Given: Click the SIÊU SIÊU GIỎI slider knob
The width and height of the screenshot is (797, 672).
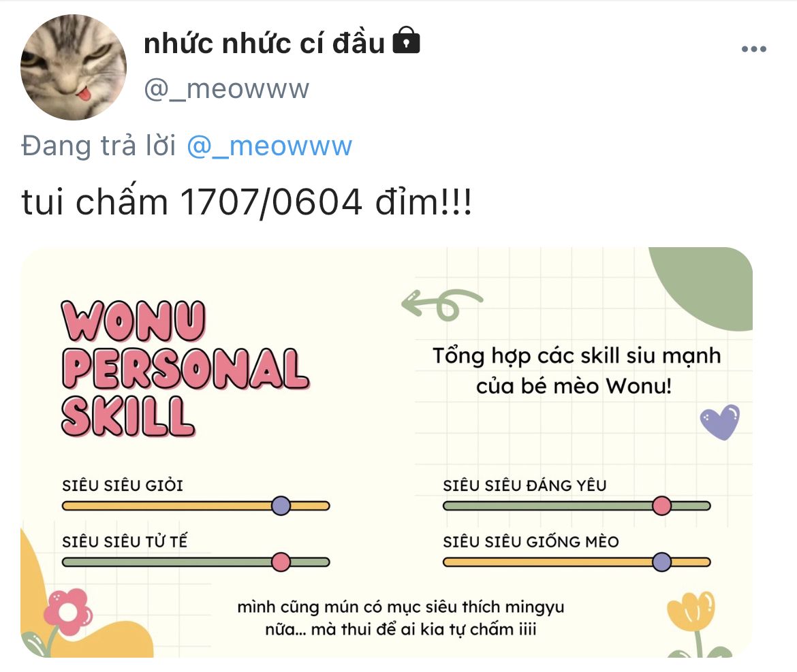Looking at the screenshot, I should (281, 506).
